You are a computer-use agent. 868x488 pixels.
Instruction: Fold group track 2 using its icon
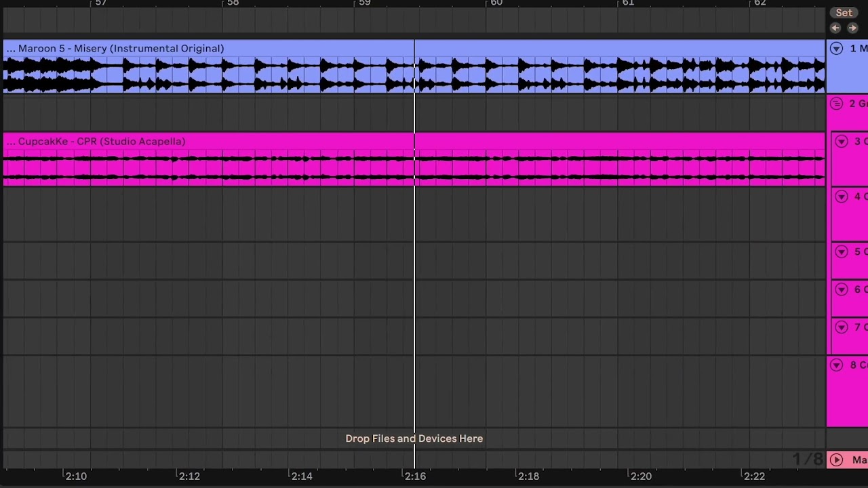click(x=836, y=104)
